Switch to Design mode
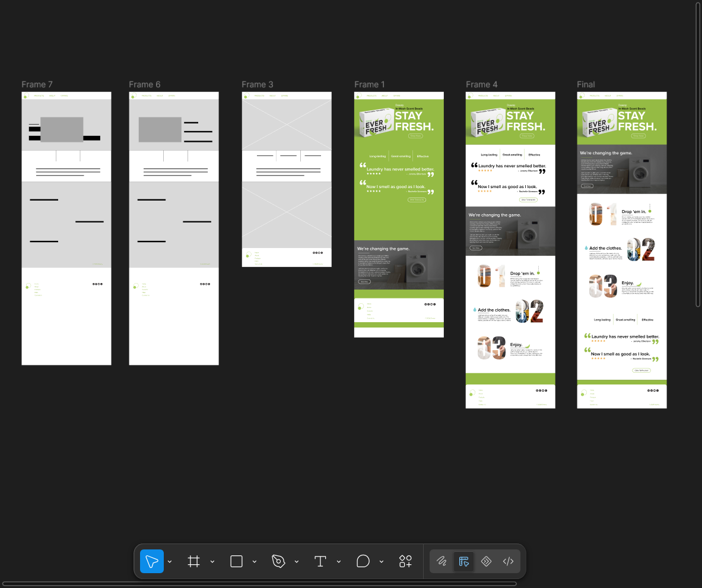 pos(464,561)
